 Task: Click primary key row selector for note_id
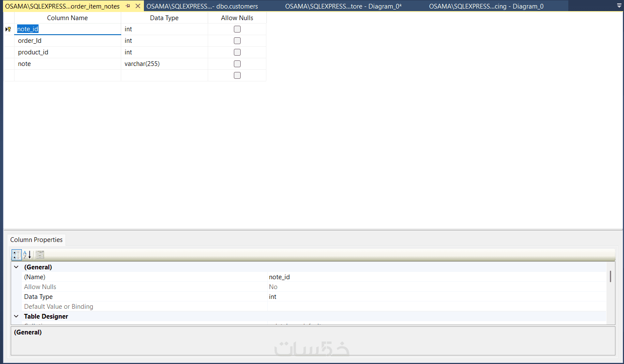9,29
